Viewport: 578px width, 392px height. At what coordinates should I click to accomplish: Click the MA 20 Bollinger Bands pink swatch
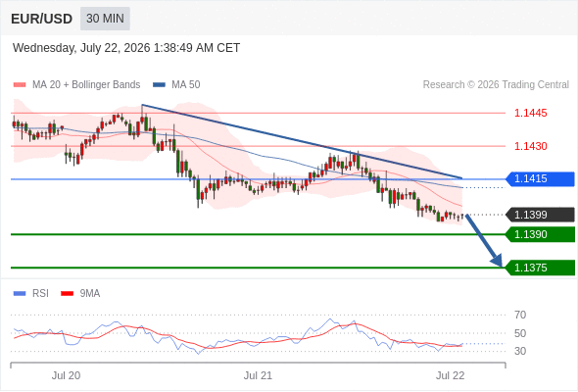[20, 85]
